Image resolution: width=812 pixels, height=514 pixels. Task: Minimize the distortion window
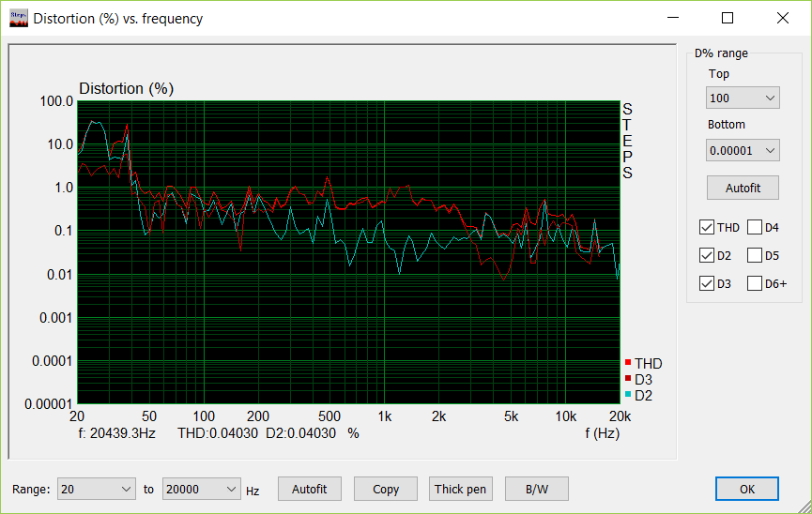(x=673, y=18)
